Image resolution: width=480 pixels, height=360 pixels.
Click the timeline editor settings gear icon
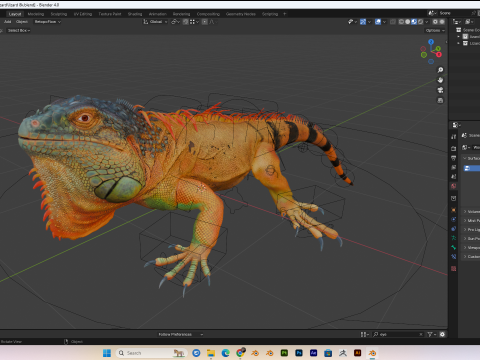(442, 334)
